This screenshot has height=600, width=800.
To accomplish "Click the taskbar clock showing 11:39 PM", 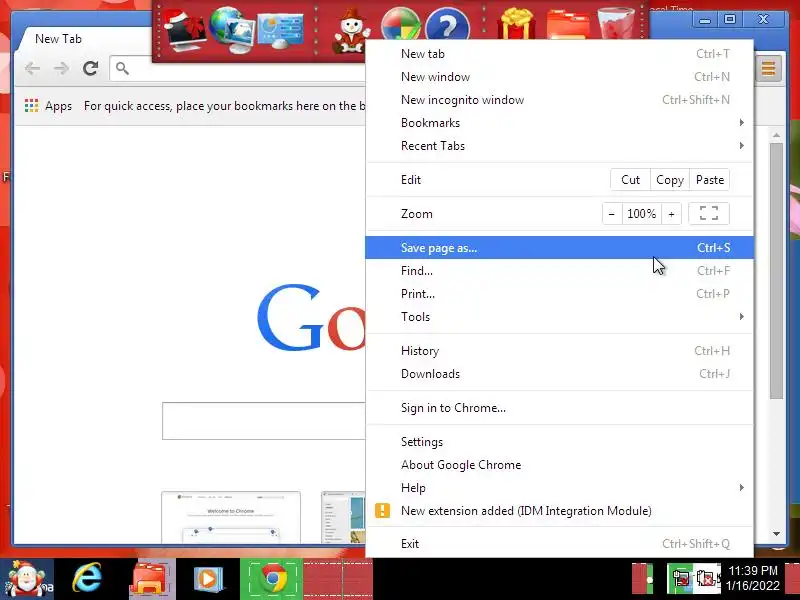I will click(753, 578).
